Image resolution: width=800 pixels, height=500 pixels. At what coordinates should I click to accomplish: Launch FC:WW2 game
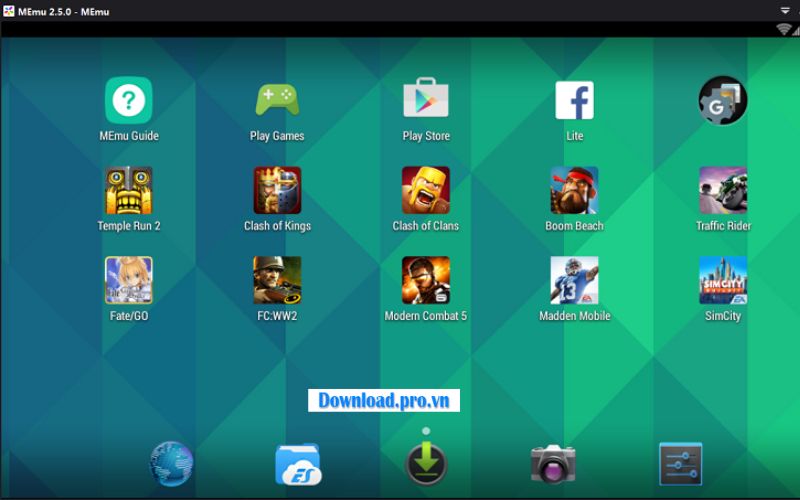(277, 280)
